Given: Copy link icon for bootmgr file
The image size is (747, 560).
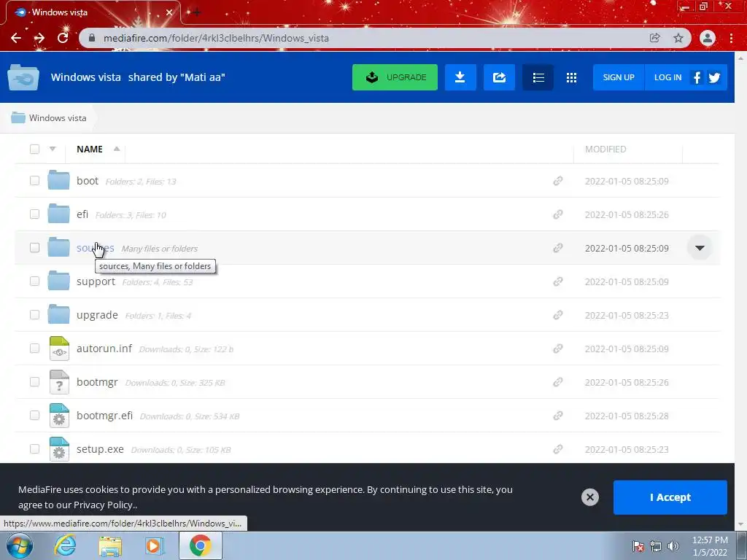Looking at the screenshot, I should [x=558, y=382].
